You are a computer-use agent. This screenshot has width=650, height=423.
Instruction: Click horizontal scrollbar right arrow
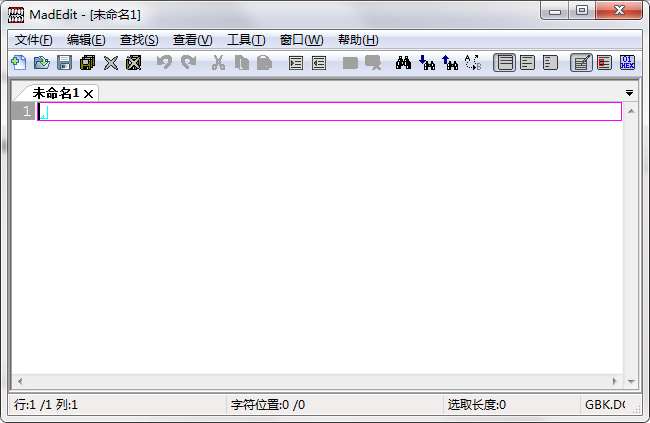point(614,381)
